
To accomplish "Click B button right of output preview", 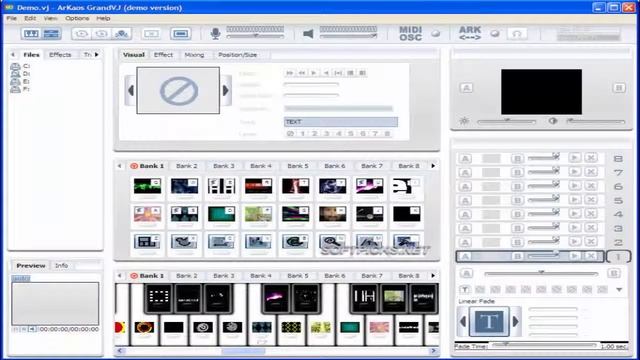I will (619, 88).
